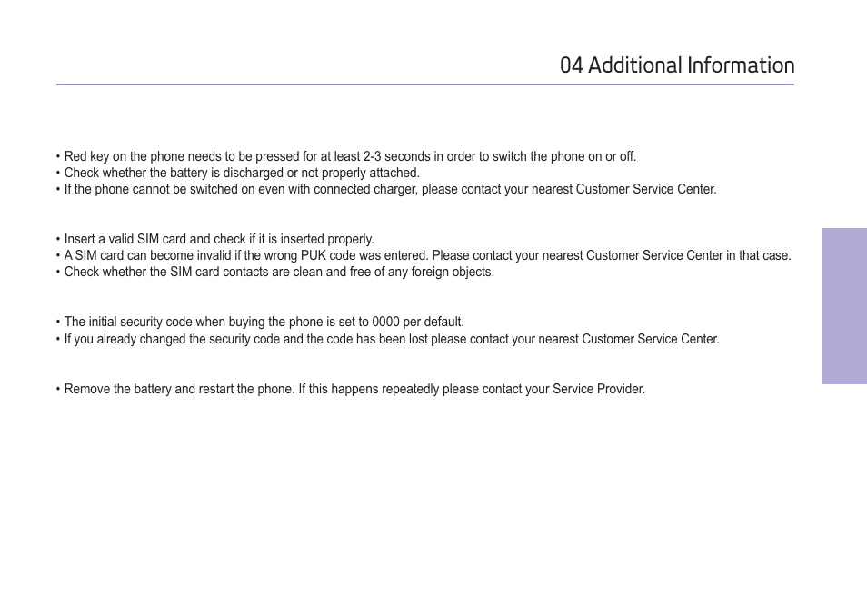Click the line "Insert a valid SIM card"
This screenshot has height=616, width=867.
pos(219,239)
